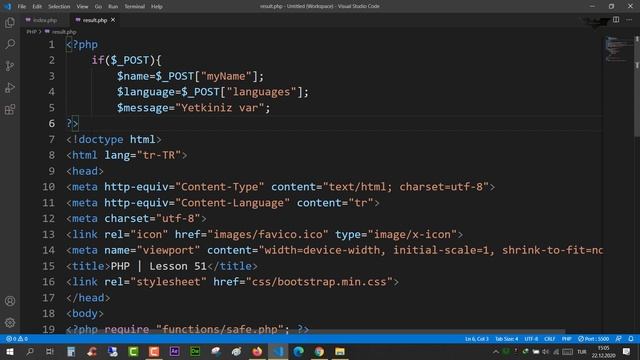This screenshot has width=640, height=360.
Task: Select the PHP language mode in status bar
Action: pos(567,339)
